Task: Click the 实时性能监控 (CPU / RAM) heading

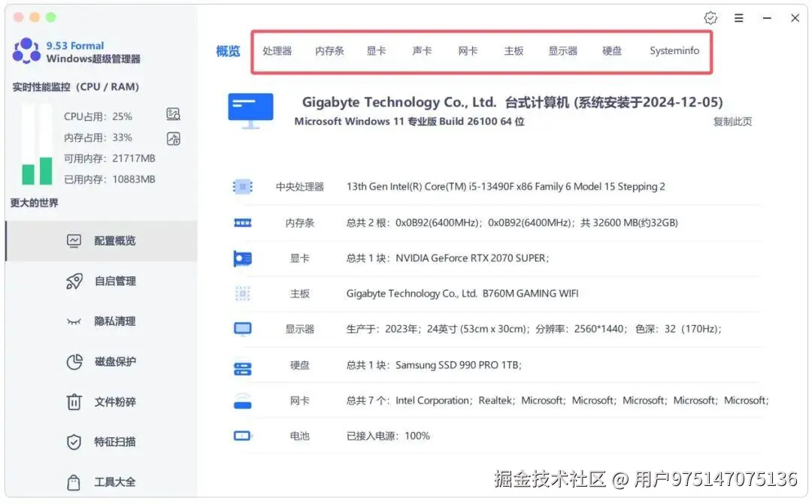Action: click(x=76, y=87)
